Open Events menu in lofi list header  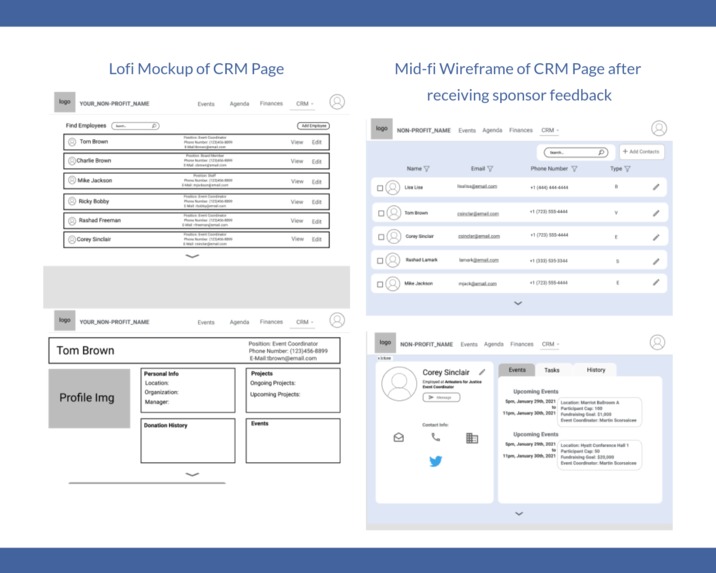coord(206,104)
